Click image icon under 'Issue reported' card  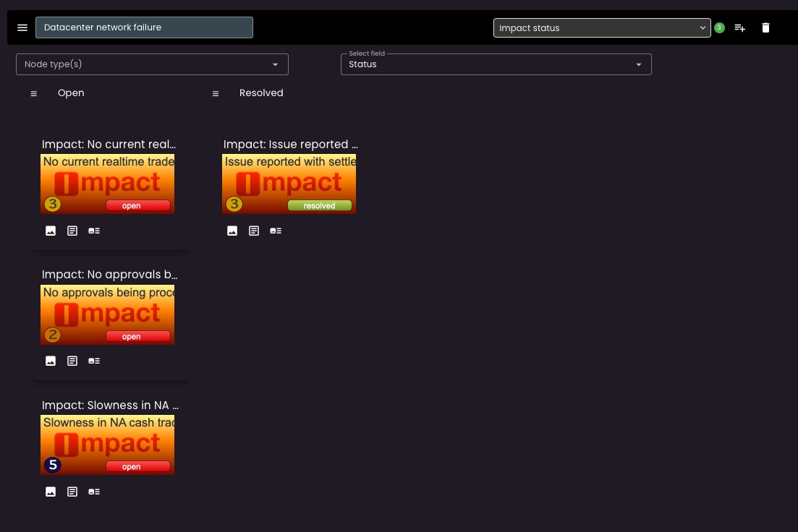pyautogui.click(x=232, y=231)
